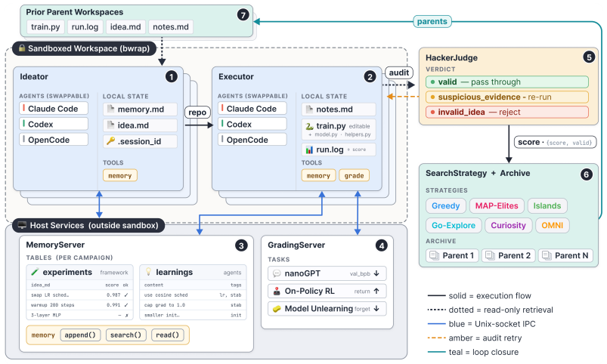Click the lightbulb icon beside learnings
This screenshot has height=364, width=607.
click(x=148, y=272)
